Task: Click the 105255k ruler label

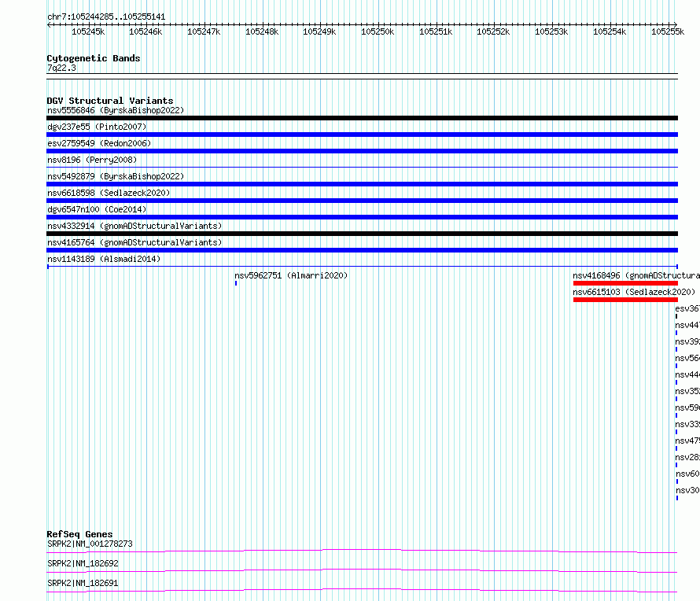Action: [x=668, y=31]
